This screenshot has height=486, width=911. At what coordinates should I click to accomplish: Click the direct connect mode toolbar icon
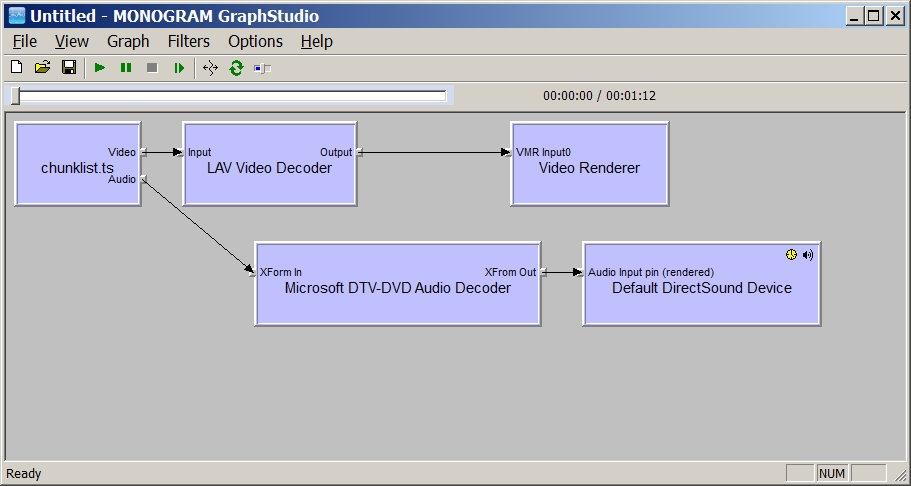(x=210, y=68)
